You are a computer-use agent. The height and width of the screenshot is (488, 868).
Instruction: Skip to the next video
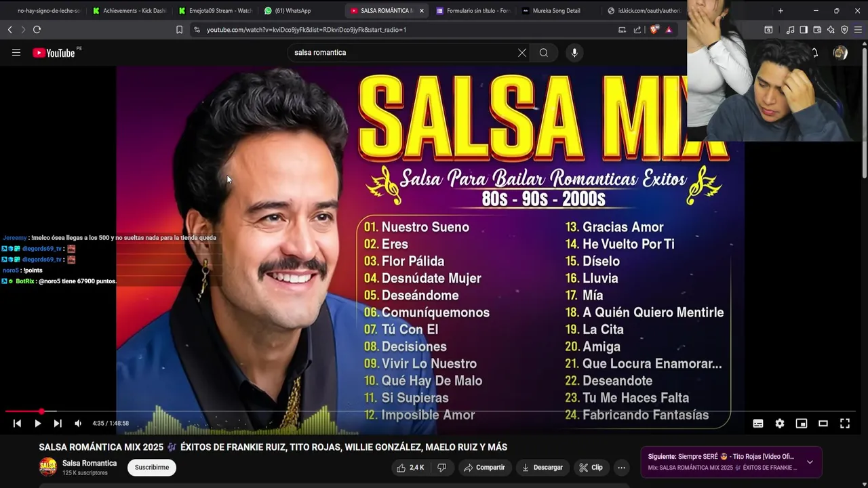point(58,424)
